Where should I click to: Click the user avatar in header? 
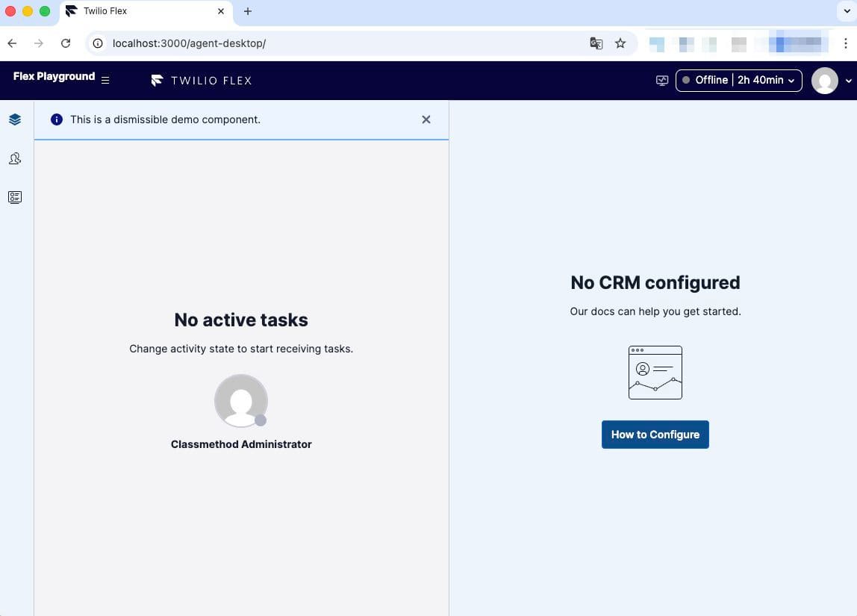pyautogui.click(x=824, y=81)
